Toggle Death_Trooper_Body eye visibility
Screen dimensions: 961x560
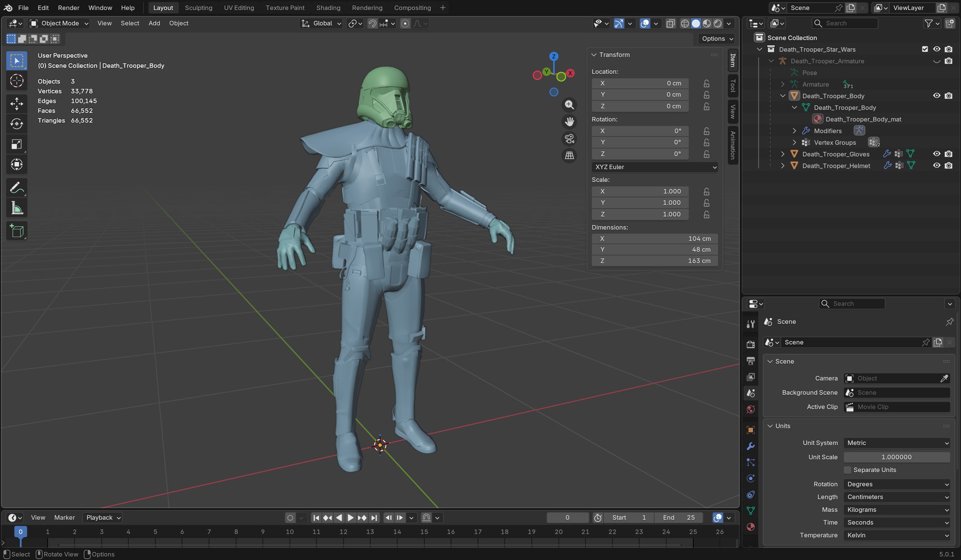(x=937, y=95)
